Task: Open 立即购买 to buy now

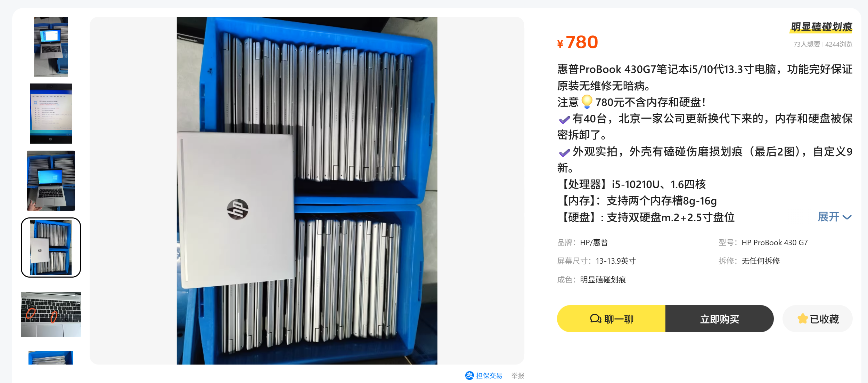Action: 719,319
